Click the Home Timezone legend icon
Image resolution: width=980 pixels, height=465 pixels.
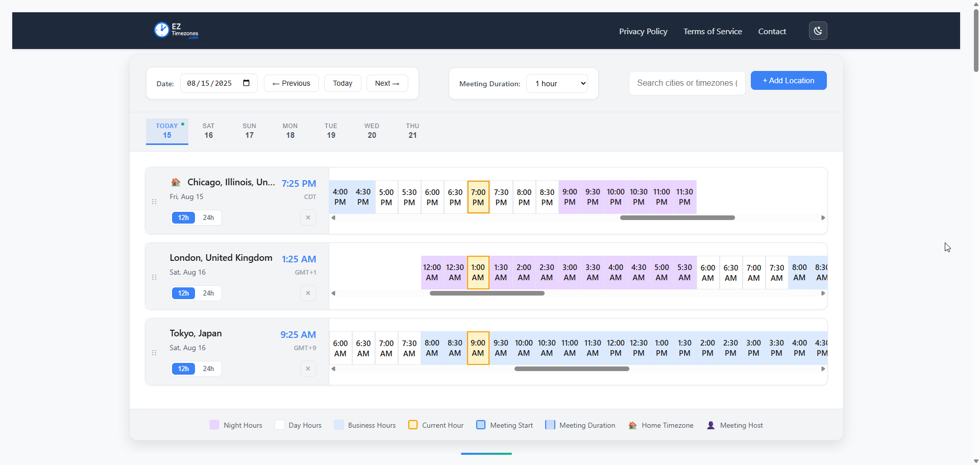click(632, 425)
